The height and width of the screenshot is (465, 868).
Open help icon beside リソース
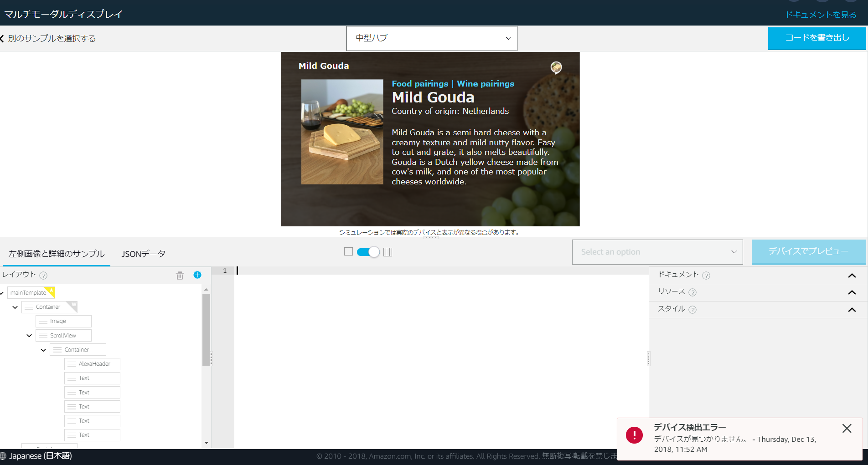point(692,292)
